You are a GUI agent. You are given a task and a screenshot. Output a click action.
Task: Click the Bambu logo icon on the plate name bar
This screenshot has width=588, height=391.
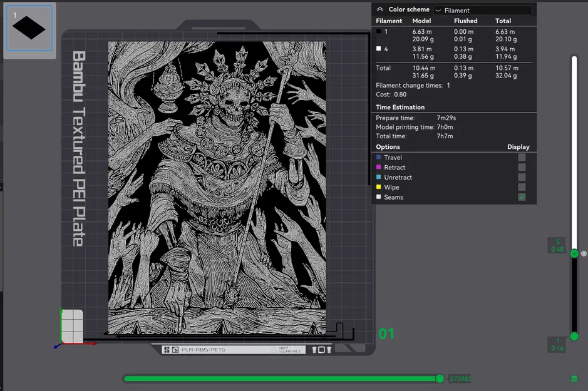tap(175, 350)
